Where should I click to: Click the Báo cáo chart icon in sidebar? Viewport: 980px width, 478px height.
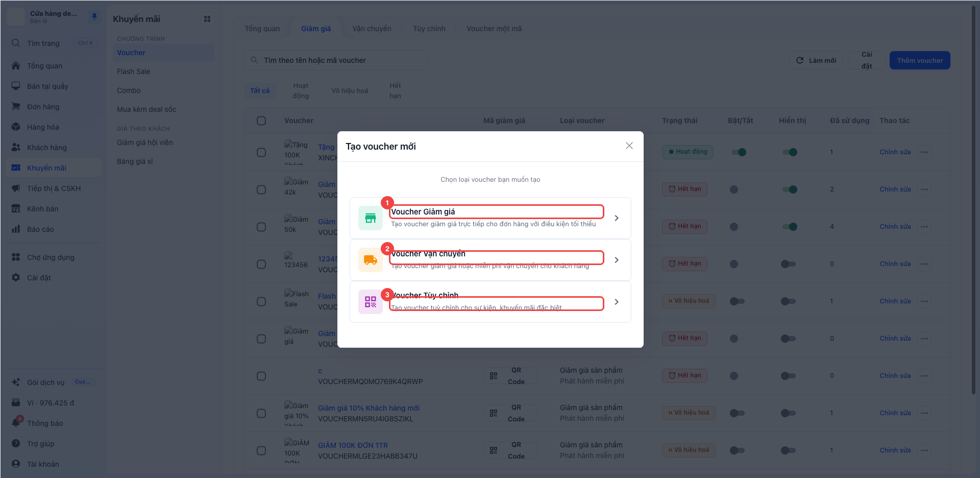coord(16,229)
